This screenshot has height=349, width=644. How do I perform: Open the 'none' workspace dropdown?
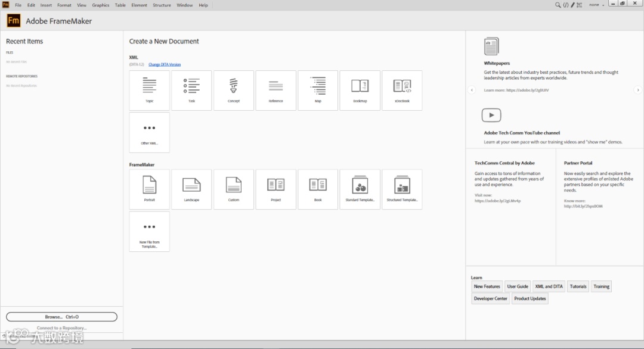pos(596,5)
